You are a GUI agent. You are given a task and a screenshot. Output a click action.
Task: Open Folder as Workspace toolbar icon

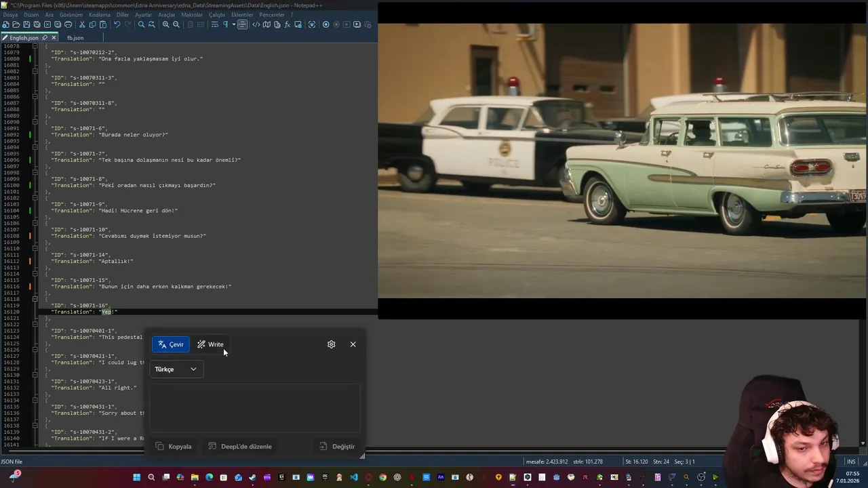(298, 24)
